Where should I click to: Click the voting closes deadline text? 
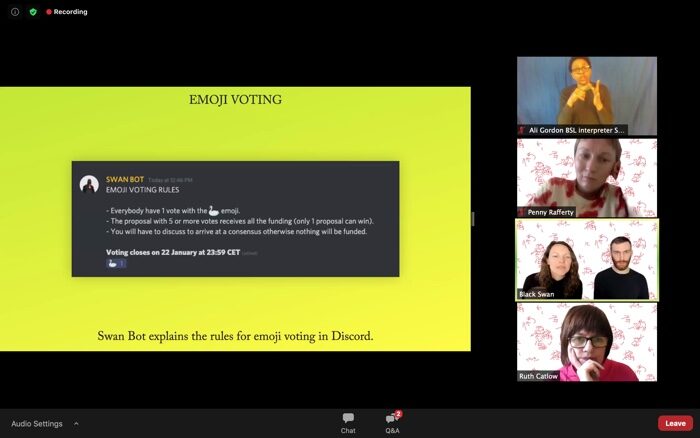coord(172,252)
